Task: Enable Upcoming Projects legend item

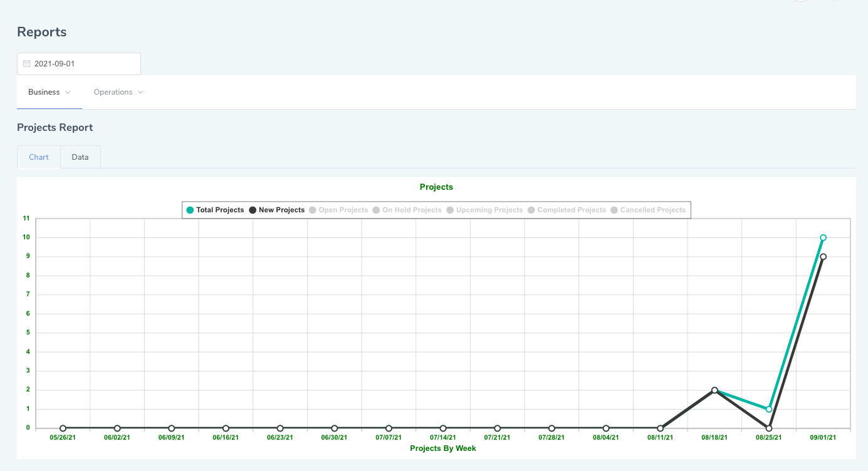Action: tap(484, 210)
